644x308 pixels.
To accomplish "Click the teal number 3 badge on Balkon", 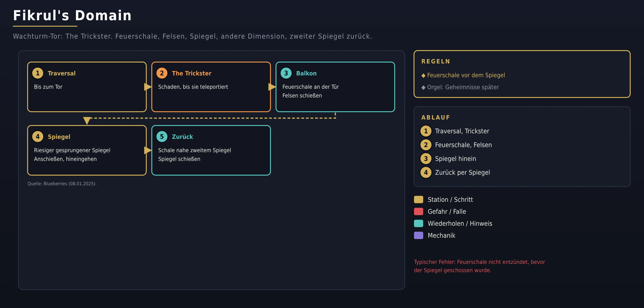I will click(286, 73).
